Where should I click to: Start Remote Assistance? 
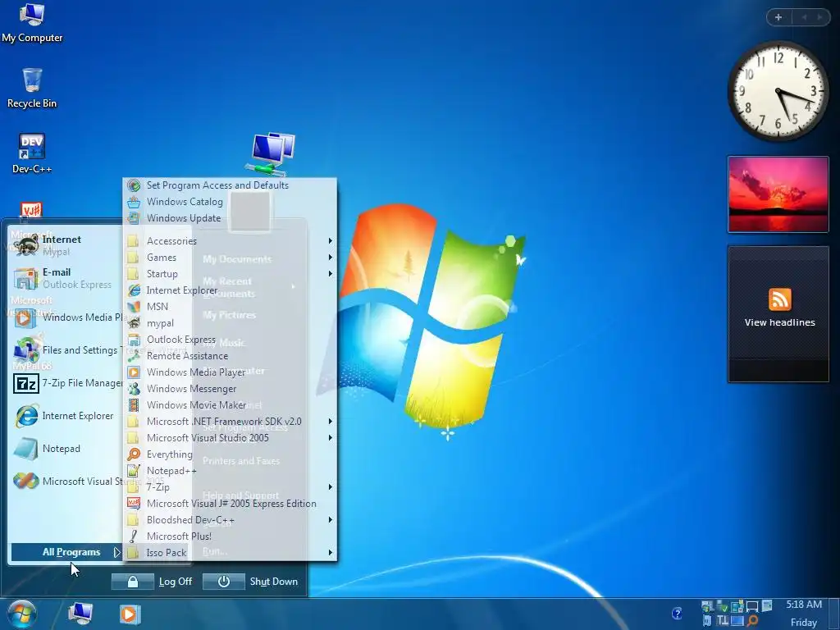click(230, 356)
